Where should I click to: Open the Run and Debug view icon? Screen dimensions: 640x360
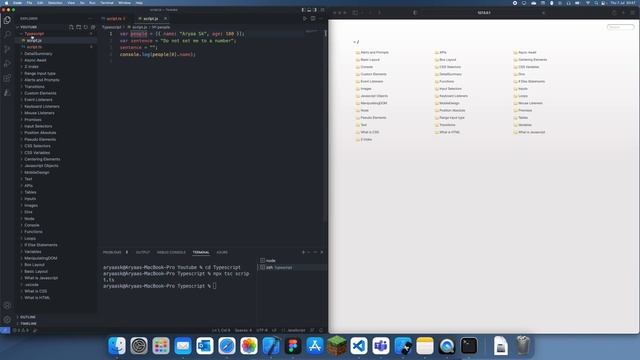point(7,63)
